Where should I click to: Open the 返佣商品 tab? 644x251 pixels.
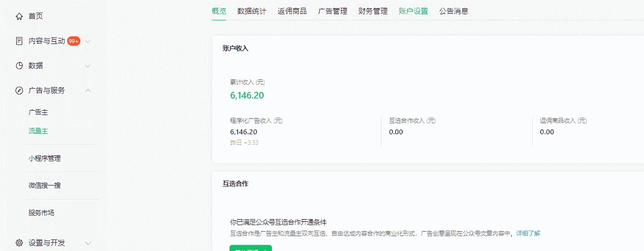(292, 11)
